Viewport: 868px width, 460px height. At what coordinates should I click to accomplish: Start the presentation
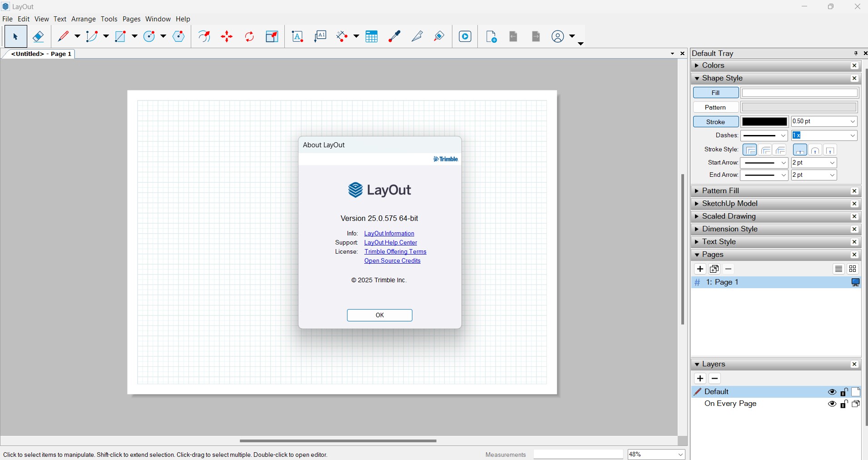click(x=465, y=36)
